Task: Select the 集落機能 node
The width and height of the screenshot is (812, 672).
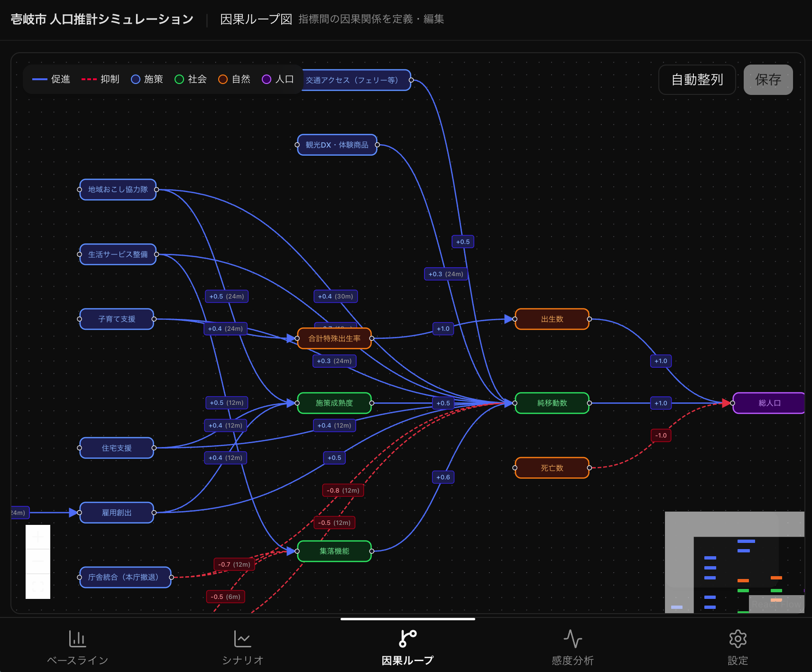Action: coord(334,551)
